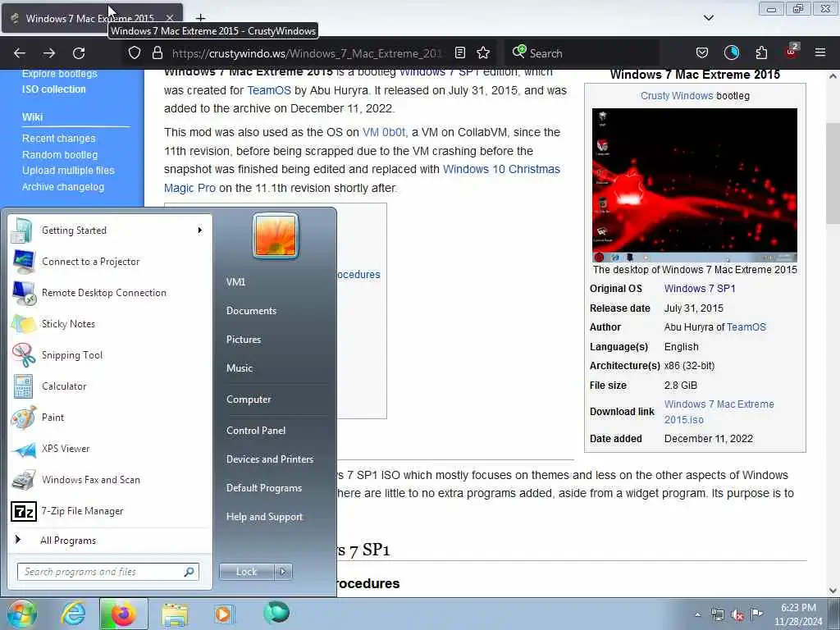840x630 pixels.
Task: Open the Firefox hamburger application menu
Action: click(820, 52)
